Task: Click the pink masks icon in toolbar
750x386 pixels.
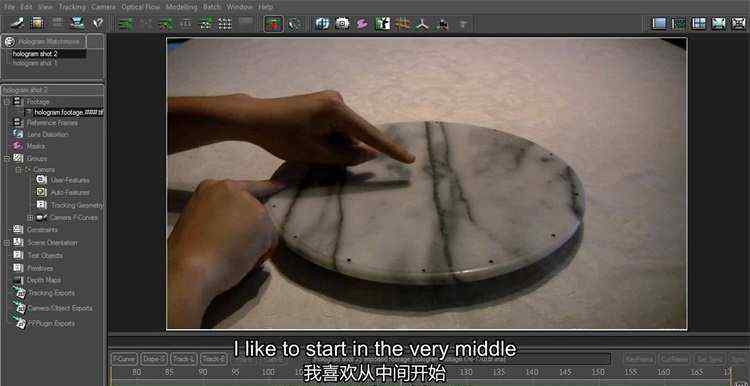Action: (362, 23)
